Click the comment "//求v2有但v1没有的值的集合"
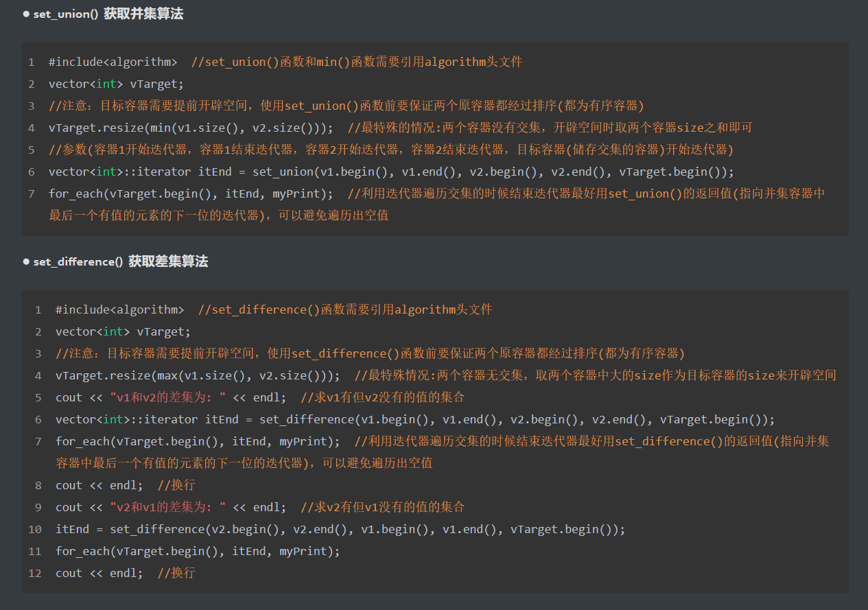Viewport: 868px width, 610px height. pyautogui.click(x=383, y=507)
